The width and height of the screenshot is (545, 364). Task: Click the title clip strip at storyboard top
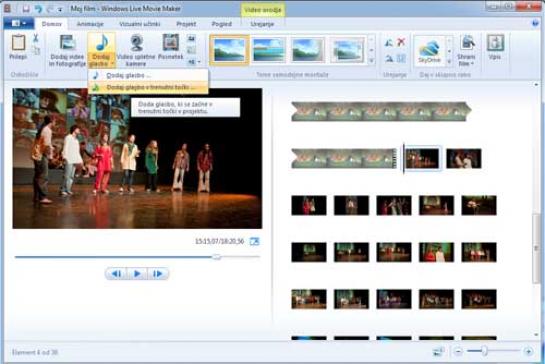coord(381,111)
